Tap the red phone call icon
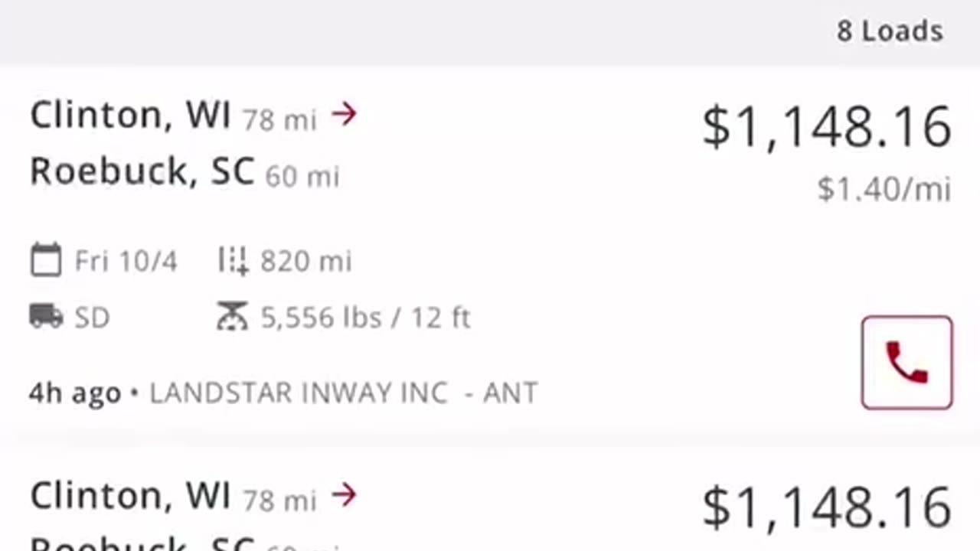The width and height of the screenshot is (980, 551). pyautogui.click(x=906, y=362)
